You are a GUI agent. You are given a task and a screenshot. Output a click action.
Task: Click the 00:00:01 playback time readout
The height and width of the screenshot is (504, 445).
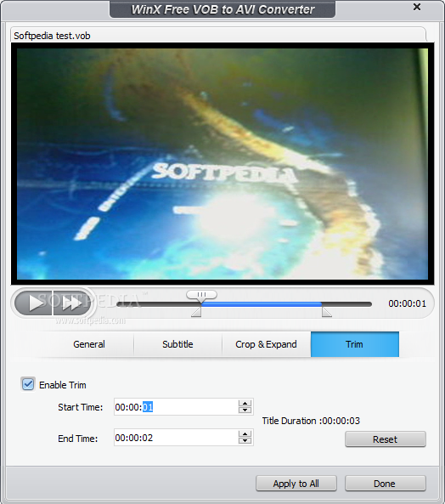[407, 303]
